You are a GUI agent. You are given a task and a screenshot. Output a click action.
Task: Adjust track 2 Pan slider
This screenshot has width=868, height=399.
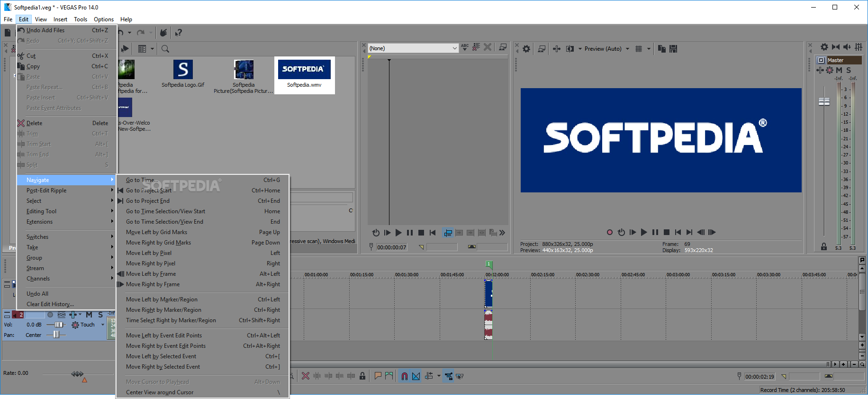pos(56,335)
